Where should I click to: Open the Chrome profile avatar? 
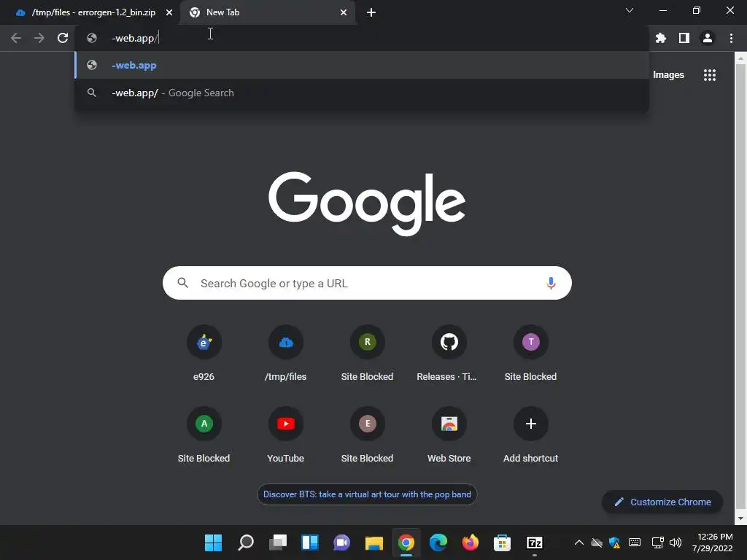708,38
